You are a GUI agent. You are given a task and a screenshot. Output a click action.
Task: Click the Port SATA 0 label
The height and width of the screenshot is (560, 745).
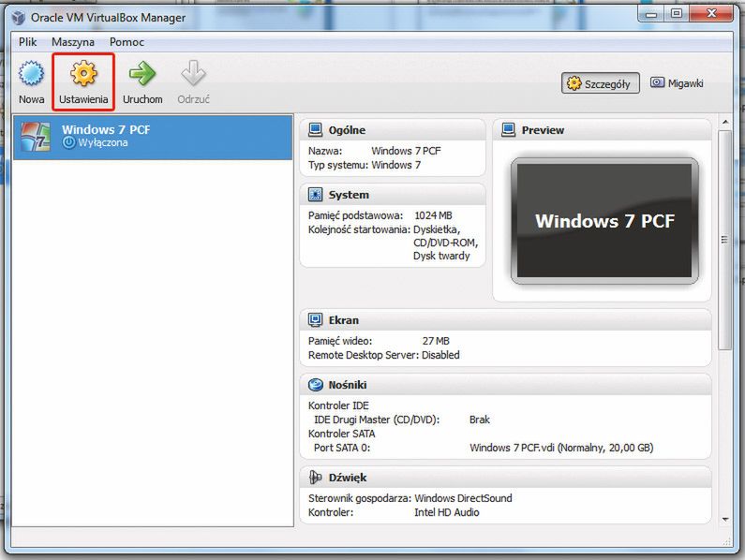(342, 448)
